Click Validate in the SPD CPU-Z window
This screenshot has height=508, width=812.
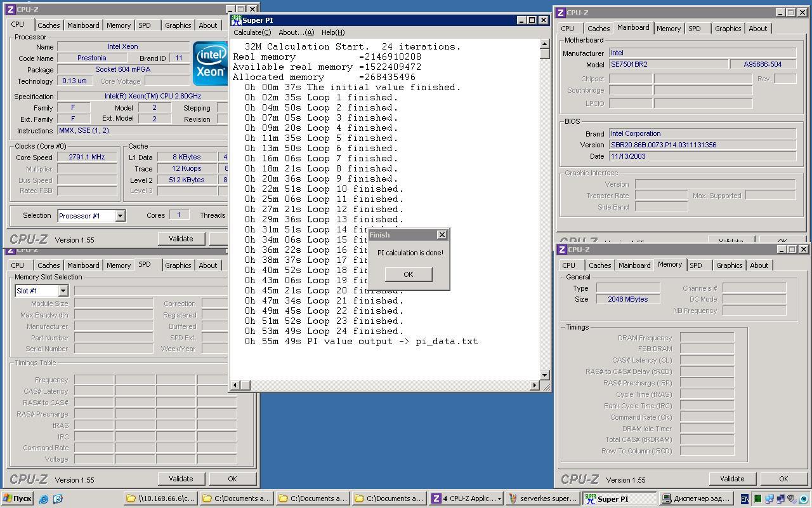(x=181, y=479)
